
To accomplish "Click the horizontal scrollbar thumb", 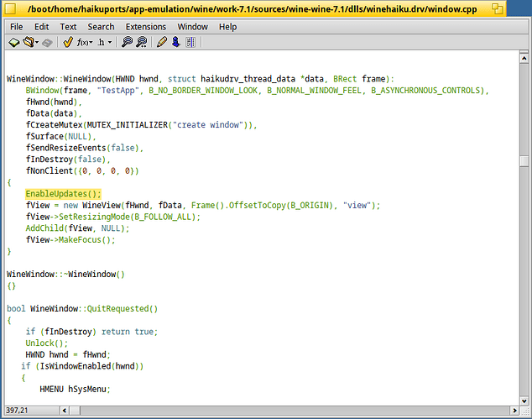I will coord(75,411).
